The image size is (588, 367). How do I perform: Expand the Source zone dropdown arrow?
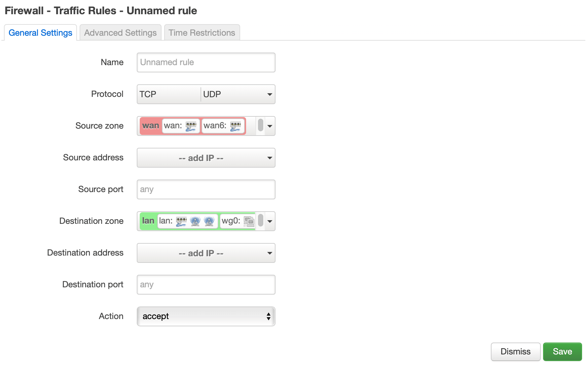coord(270,126)
